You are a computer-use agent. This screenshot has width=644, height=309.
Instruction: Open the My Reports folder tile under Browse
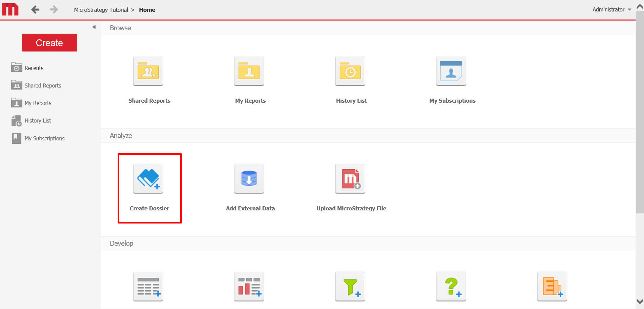tap(249, 71)
